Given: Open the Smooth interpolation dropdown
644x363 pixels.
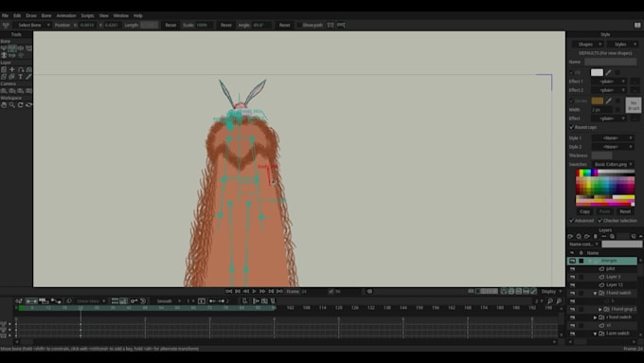Looking at the screenshot, I should point(168,301).
